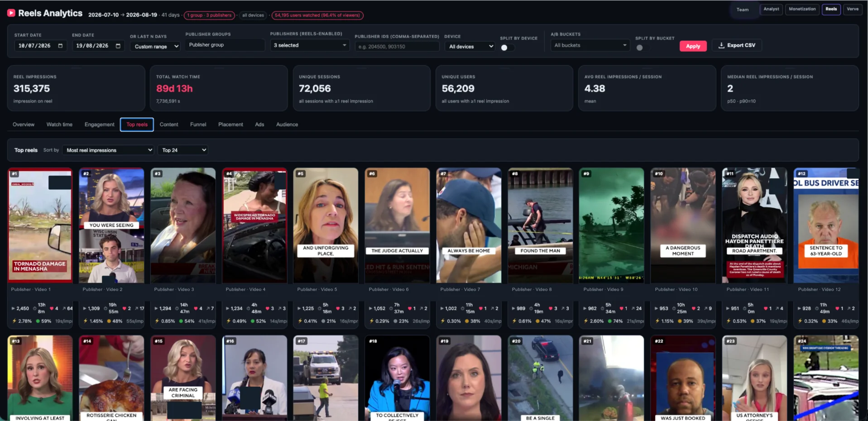
Task: Open the 'The Judge Actually' reel thumbnail
Action: tap(397, 225)
